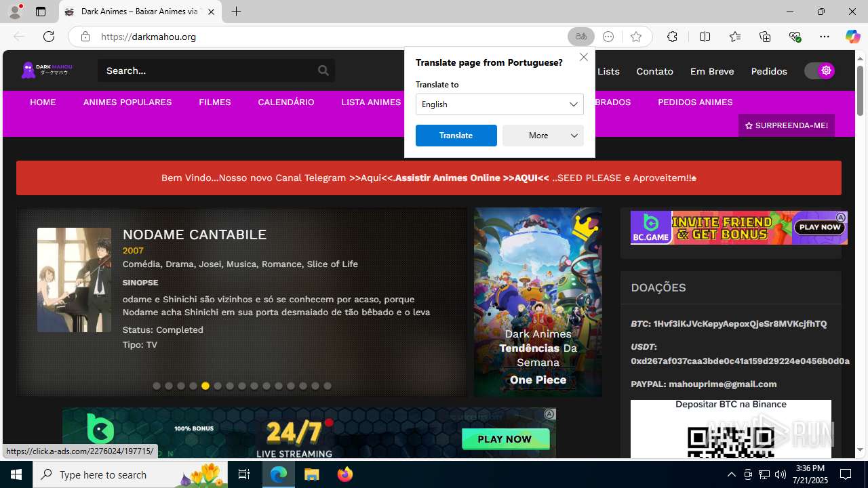The height and width of the screenshot is (488, 868).
Task: Open the volume control tray icon
Action: pos(780,474)
